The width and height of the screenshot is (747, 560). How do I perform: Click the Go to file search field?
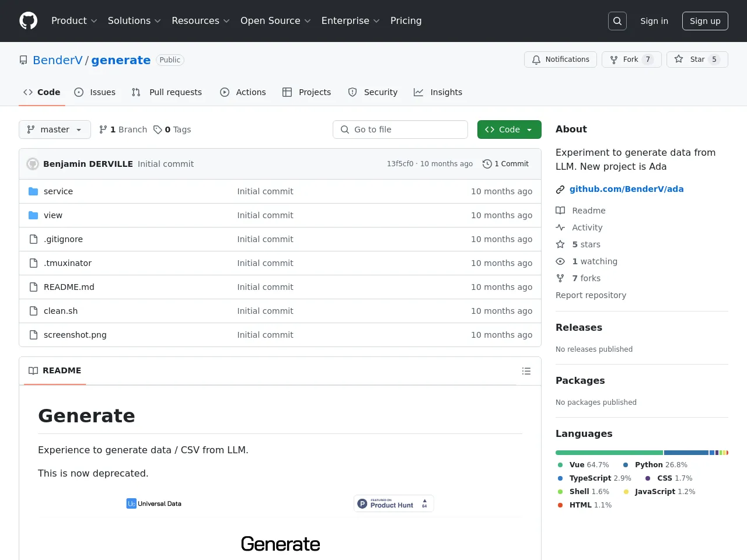click(400, 129)
